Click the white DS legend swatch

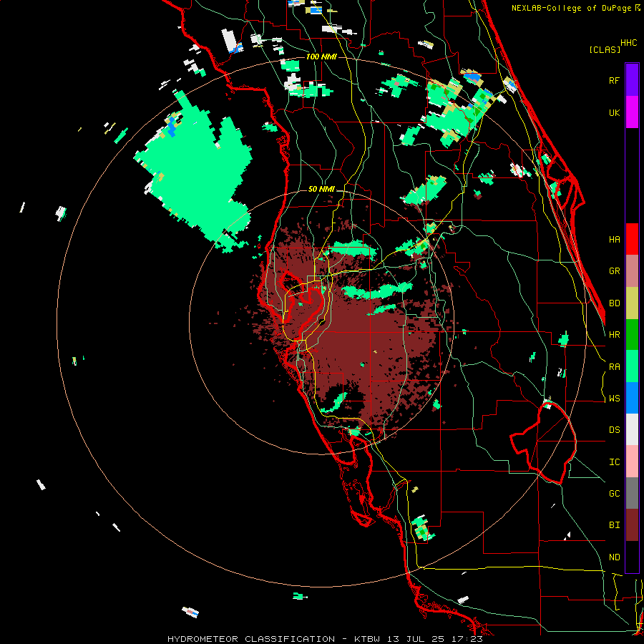pyautogui.click(x=632, y=429)
